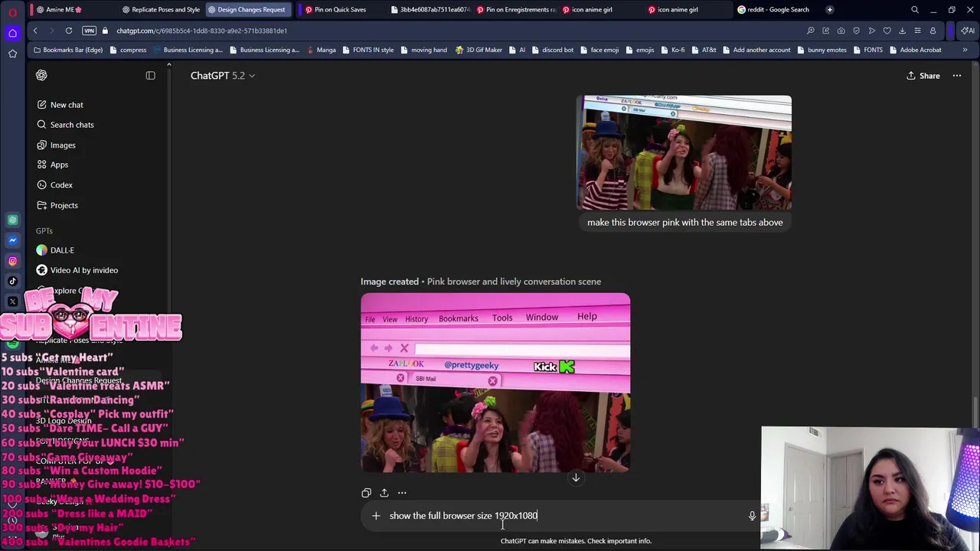Open Instagram in the Opera sidebar
980x551 pixels.
click(12, 261)
